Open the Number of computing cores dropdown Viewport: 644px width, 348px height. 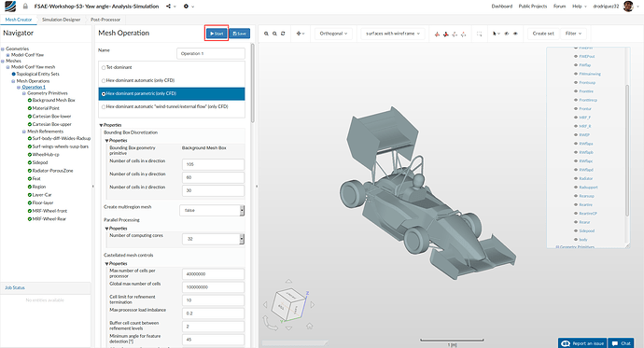point(213,239)
